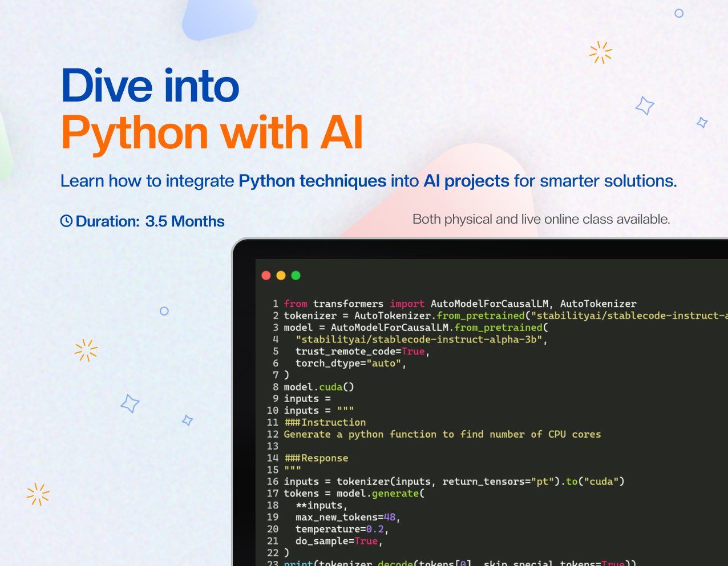Click the "###Response" line in the code

coord(316,458)
